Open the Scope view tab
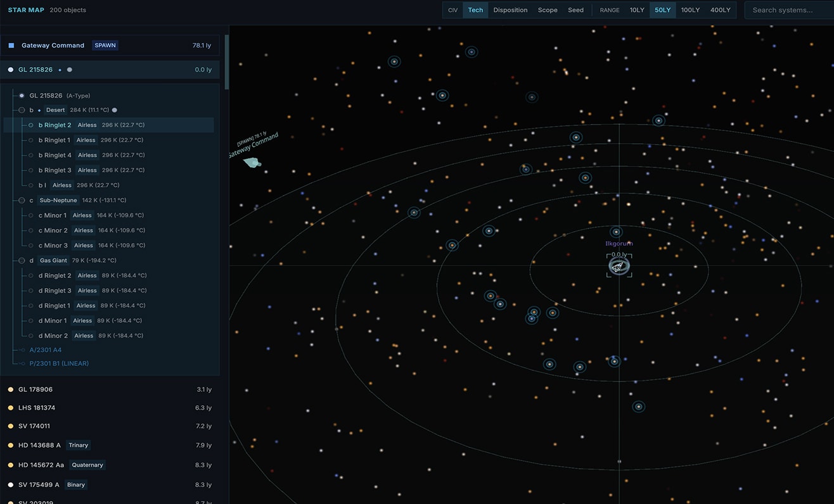The width and height of the screenshot is (834, 504). [x=548, y=10]
